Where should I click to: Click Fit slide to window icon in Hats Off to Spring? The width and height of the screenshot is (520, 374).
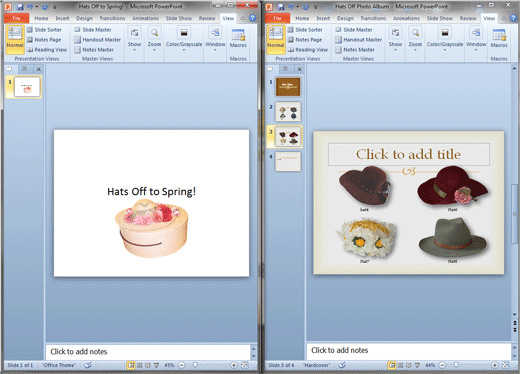click(245, 365)
